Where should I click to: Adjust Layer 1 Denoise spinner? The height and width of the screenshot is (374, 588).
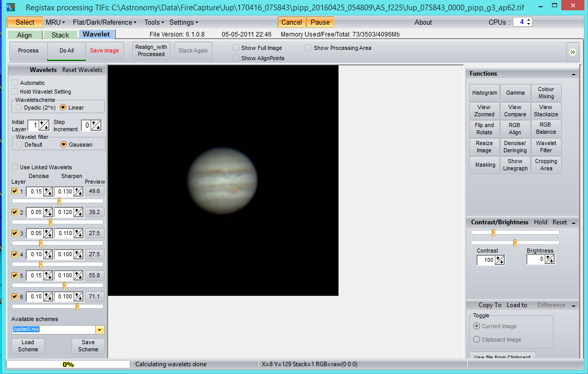point(48,192)
